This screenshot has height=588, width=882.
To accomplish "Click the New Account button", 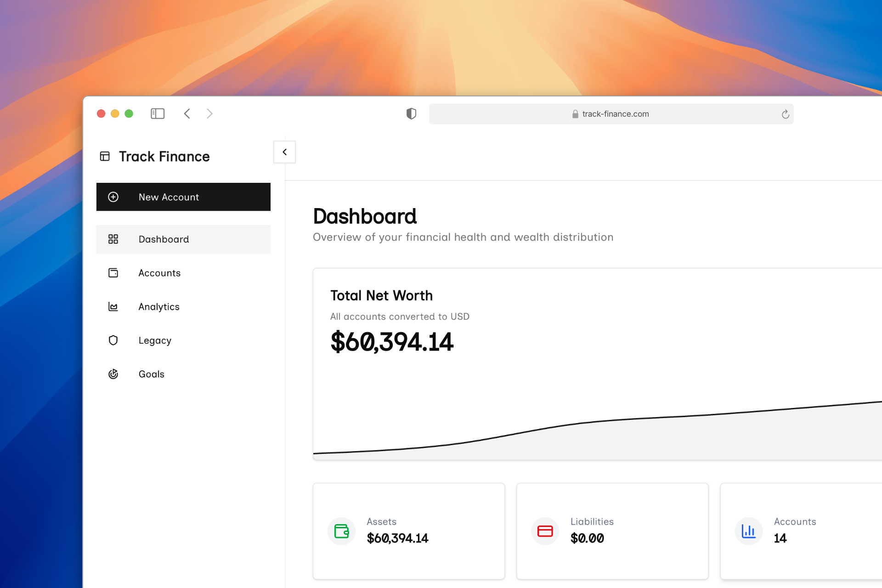I will (x=183, y=197).
